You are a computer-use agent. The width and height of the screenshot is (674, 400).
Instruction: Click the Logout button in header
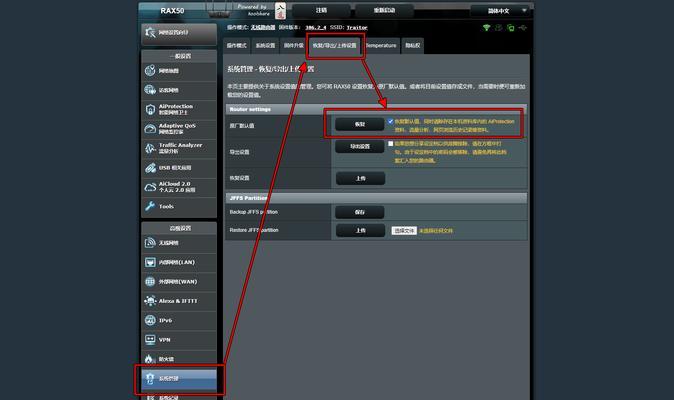click(x=321, y=10)
